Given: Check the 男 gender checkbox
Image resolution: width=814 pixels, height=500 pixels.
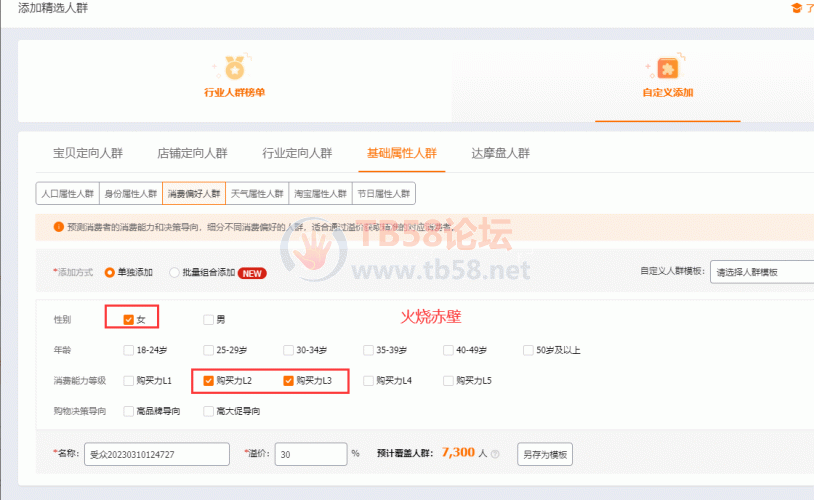Looking at the screenshot, I should (x=208, y=320).
